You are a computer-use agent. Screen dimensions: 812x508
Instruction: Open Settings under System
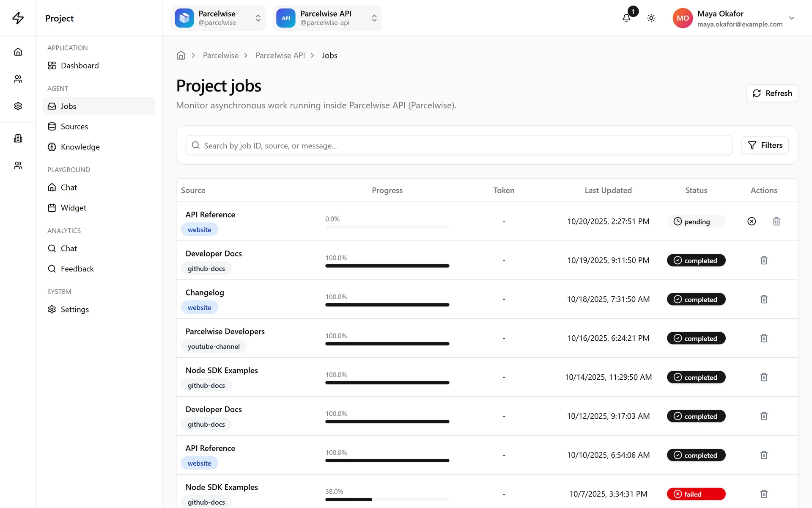tap(99, 309)
